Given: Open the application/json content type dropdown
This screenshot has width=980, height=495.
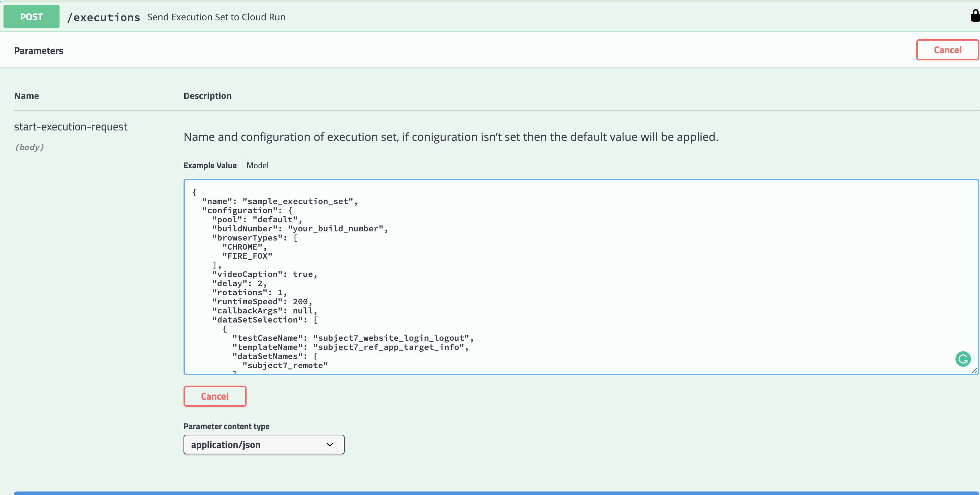Looking at the screenshot, I should tap(263, 445).
